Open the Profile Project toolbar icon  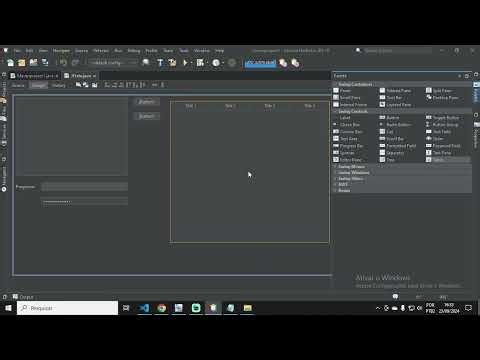pyautogui.click(x=216, y=62)
